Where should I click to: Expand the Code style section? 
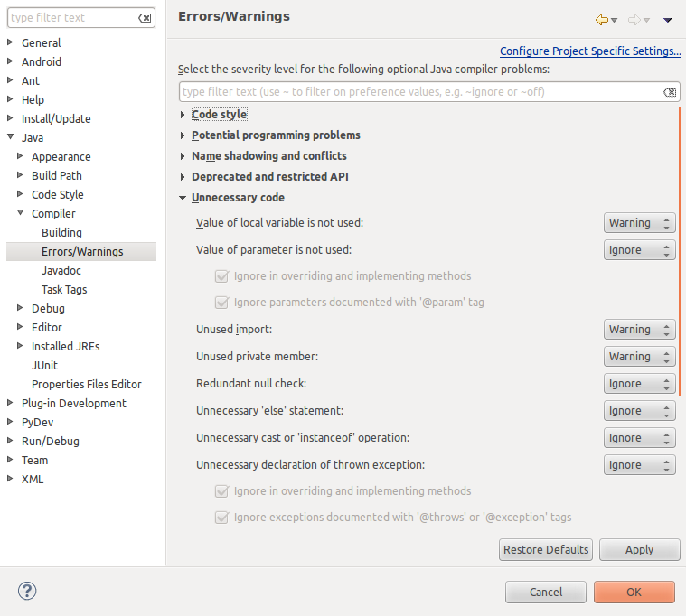(x=183, y=115)
